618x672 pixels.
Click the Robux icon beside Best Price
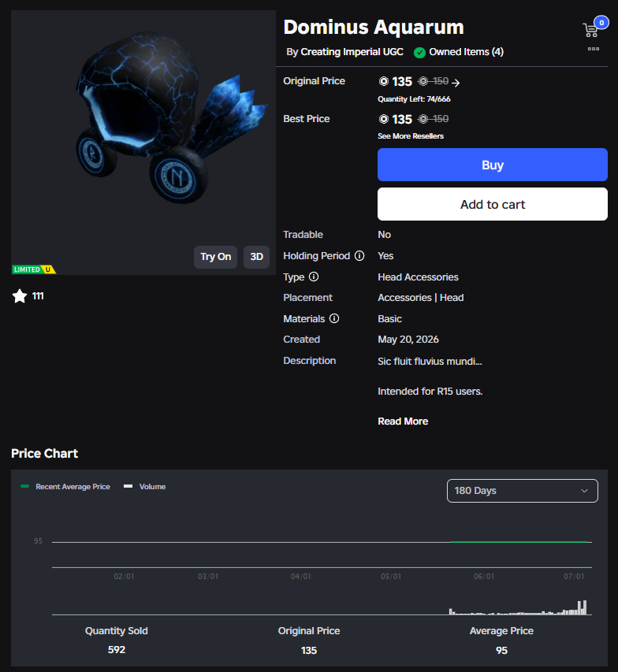(384, 119)
